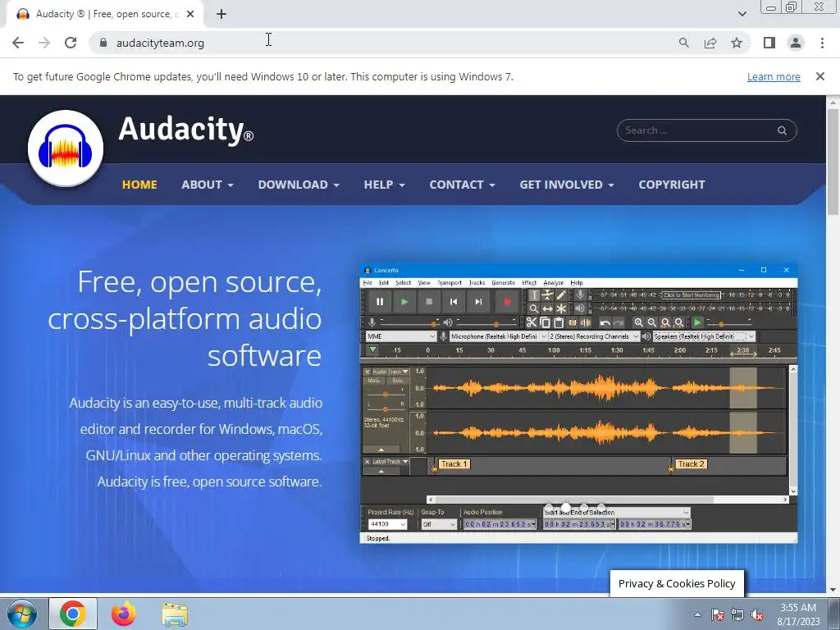Toggle Solo on the pictured Audio Track
Viewport: 840px width, 630px height.
click(397, 381)
